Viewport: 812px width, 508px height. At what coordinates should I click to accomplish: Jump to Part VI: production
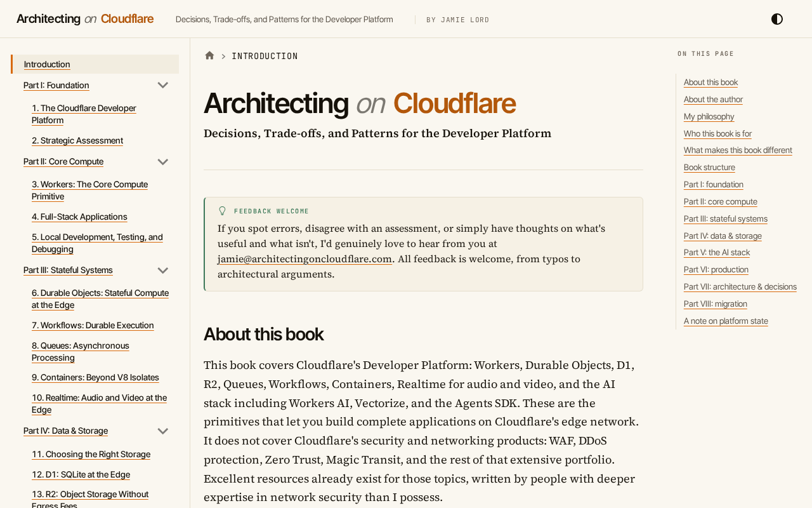point(716,269)
